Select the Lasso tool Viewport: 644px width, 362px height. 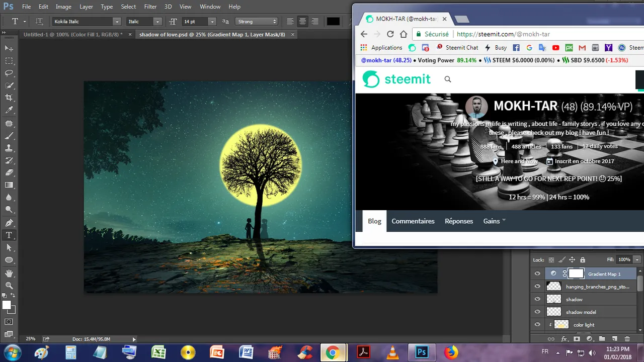[x=9, y=73]
